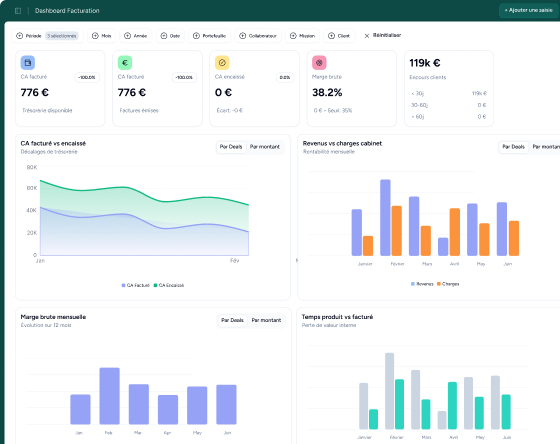Click the green euro icon on Factures émises card
Image resolution: width=560 pixels, height=444 pixels.
click(125, 63)
